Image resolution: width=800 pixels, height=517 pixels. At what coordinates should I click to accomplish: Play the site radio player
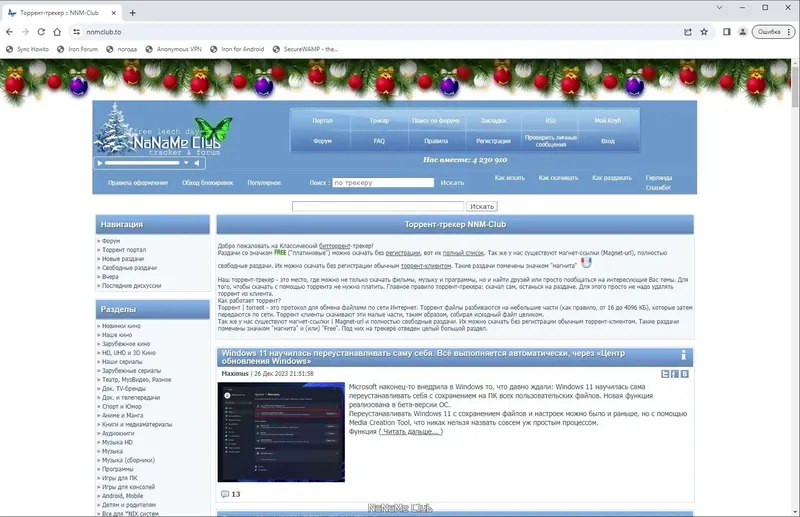pos(100,163)
